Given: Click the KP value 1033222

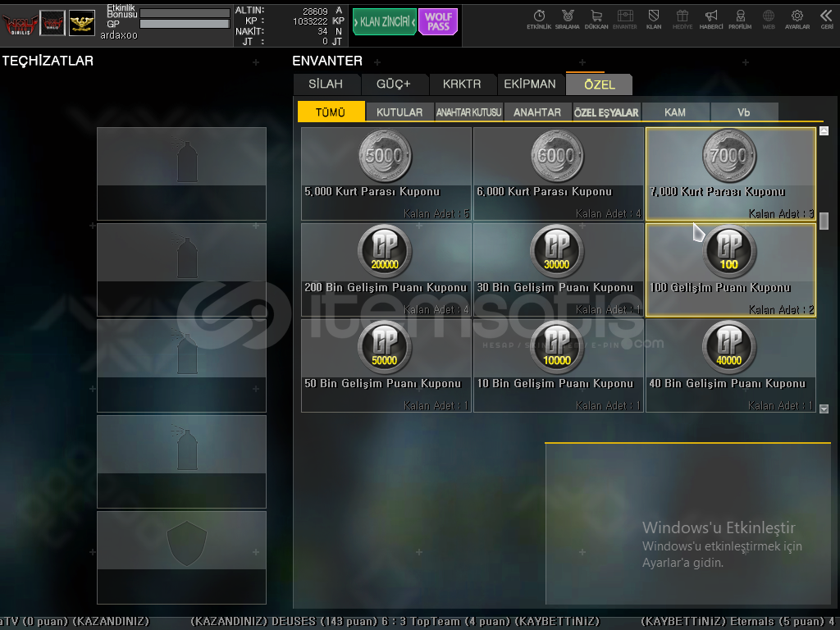Looking at the screenshot, I should click(x=310, y=21).
